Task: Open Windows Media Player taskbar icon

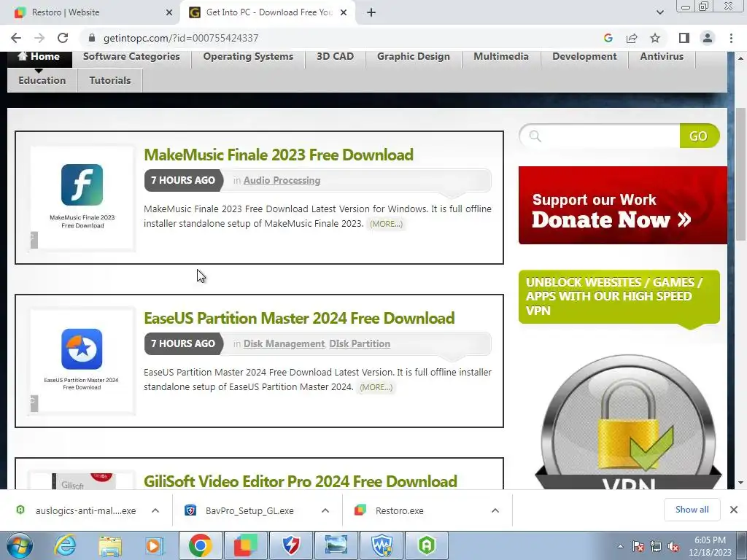Action: (x=154, y=545)
